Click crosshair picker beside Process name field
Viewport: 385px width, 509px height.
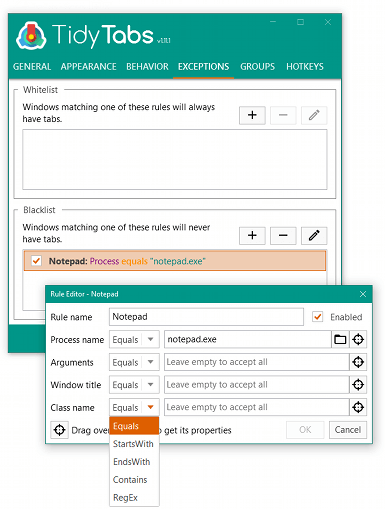[358, 340]
